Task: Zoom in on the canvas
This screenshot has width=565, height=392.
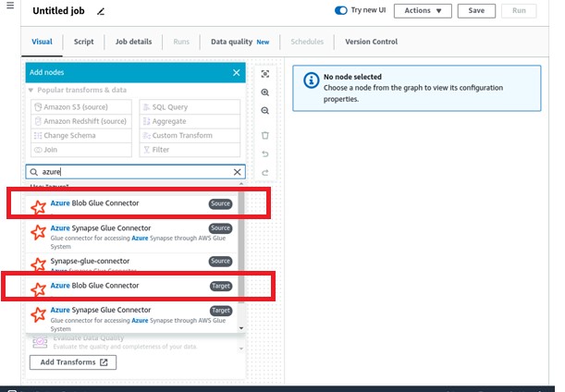Action: coord(264,92)
